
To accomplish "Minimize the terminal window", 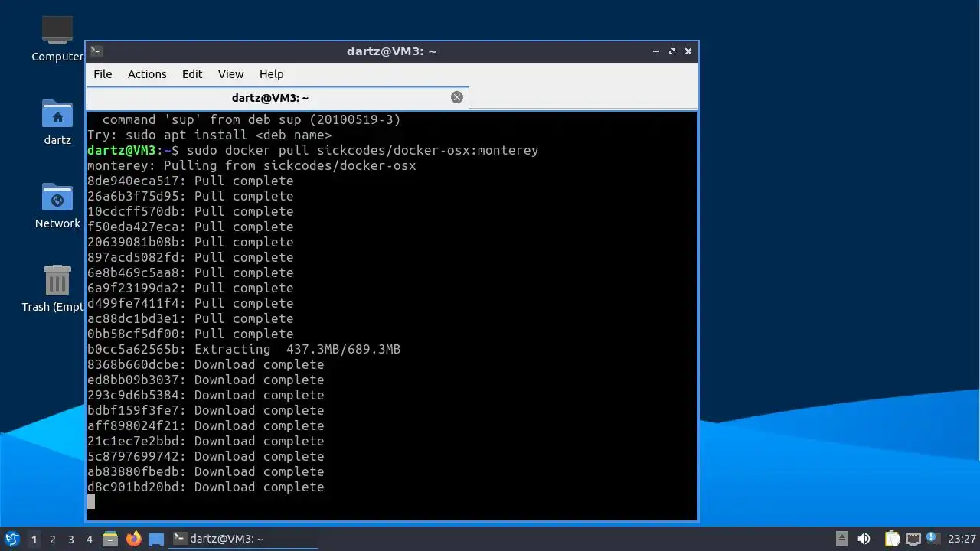I will coord(656,51).
